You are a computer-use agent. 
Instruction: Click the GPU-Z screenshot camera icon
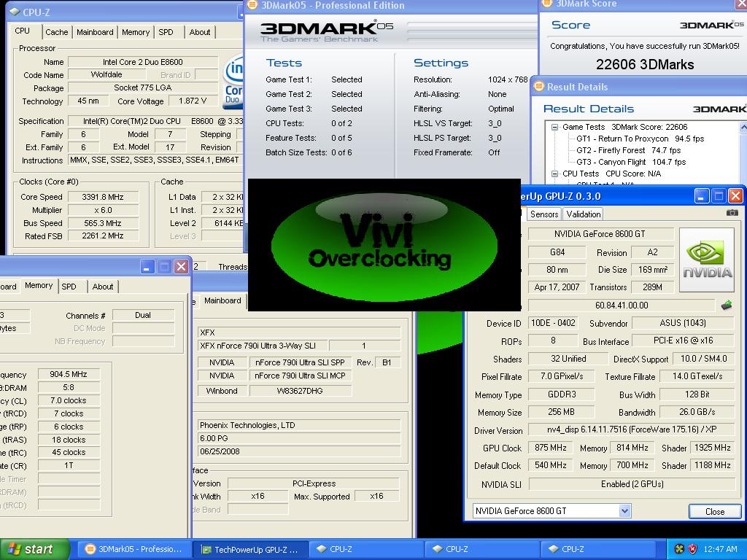732,212
